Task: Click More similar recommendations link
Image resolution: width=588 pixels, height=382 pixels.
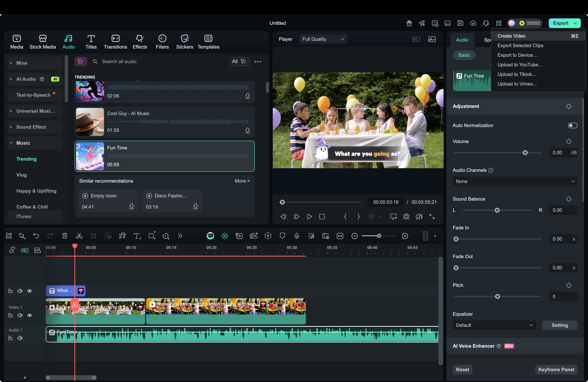Action: pyautogui.click(x=242, y=181)
